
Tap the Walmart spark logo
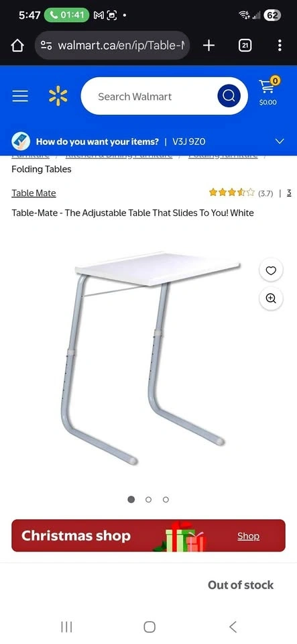(x=58, y=96)
